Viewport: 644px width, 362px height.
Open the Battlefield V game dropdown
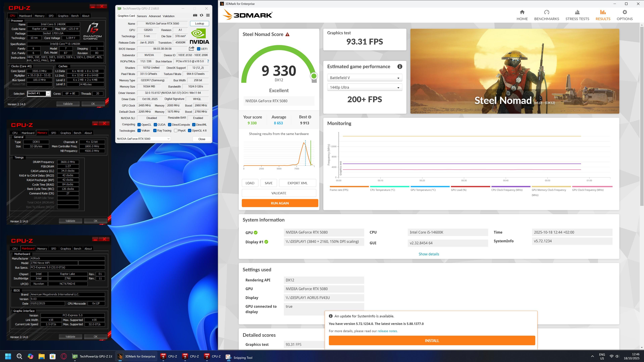coord(364,78)
